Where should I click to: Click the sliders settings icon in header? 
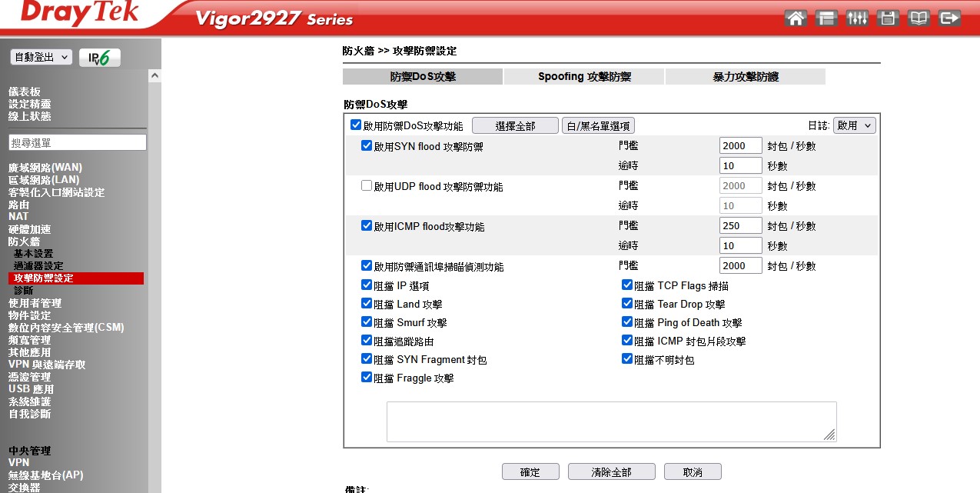[857, 18]
